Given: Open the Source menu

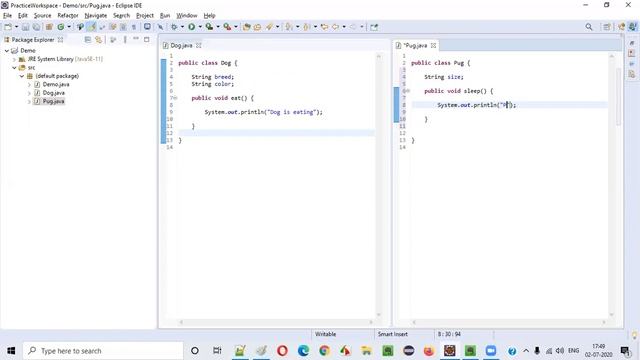Looking at the screenshot, I should [42, 16].
